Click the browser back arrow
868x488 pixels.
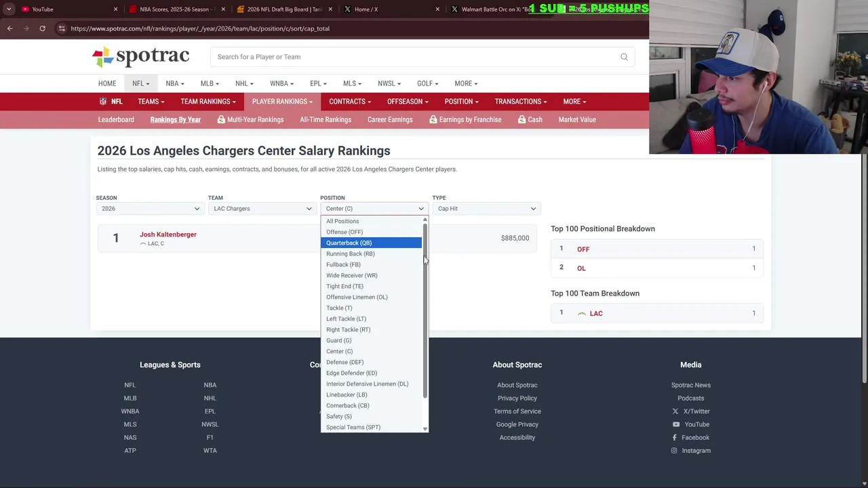pyautogui.click(x=9, y=28)
